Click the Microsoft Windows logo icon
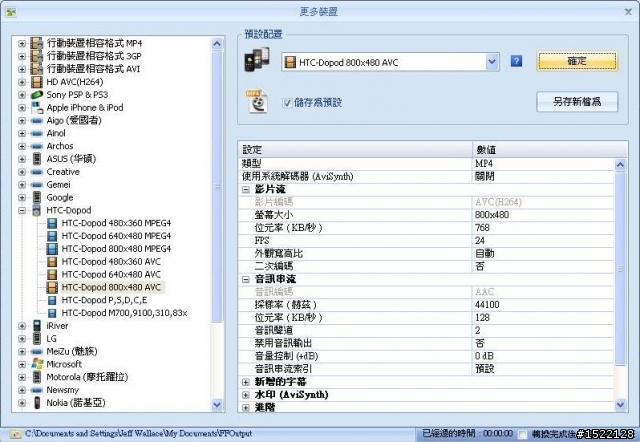 point(37,364)
